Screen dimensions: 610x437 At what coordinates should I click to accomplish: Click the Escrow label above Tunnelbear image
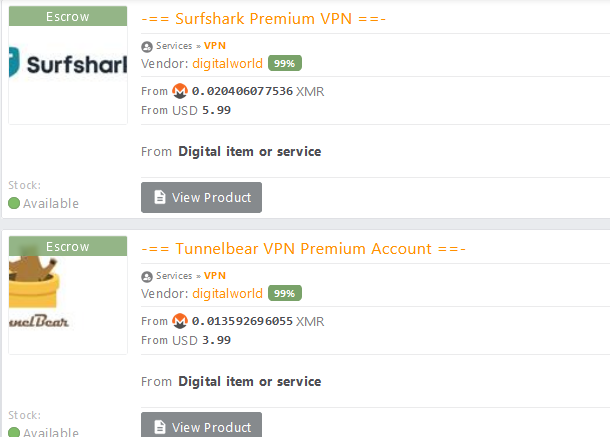pos(68,246)
